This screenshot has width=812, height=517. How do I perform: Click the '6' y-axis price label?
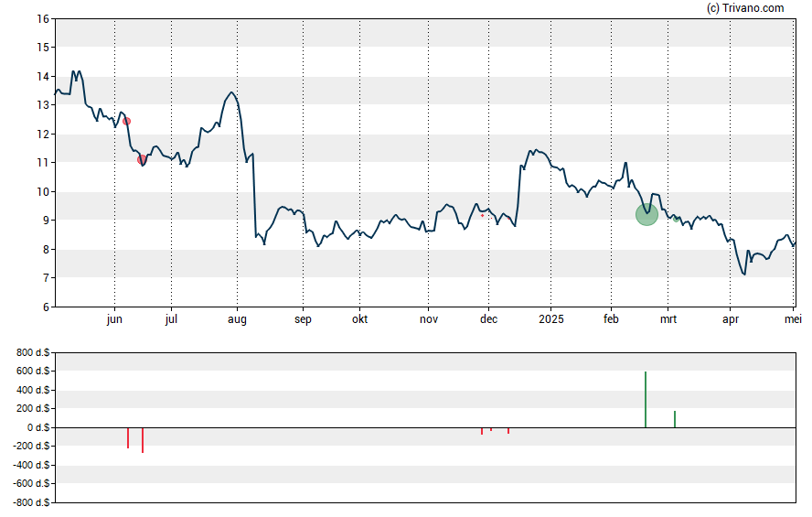tap(46, 307)
